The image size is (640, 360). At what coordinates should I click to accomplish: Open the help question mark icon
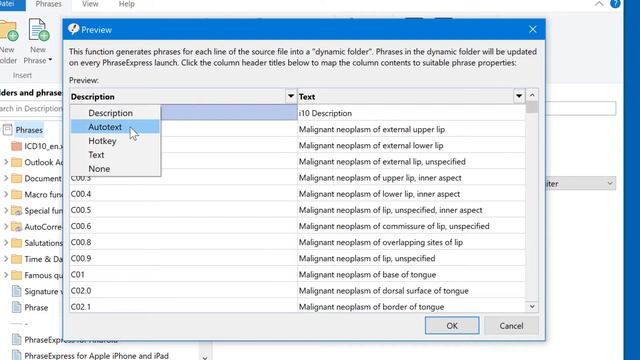tap(615, 4)
